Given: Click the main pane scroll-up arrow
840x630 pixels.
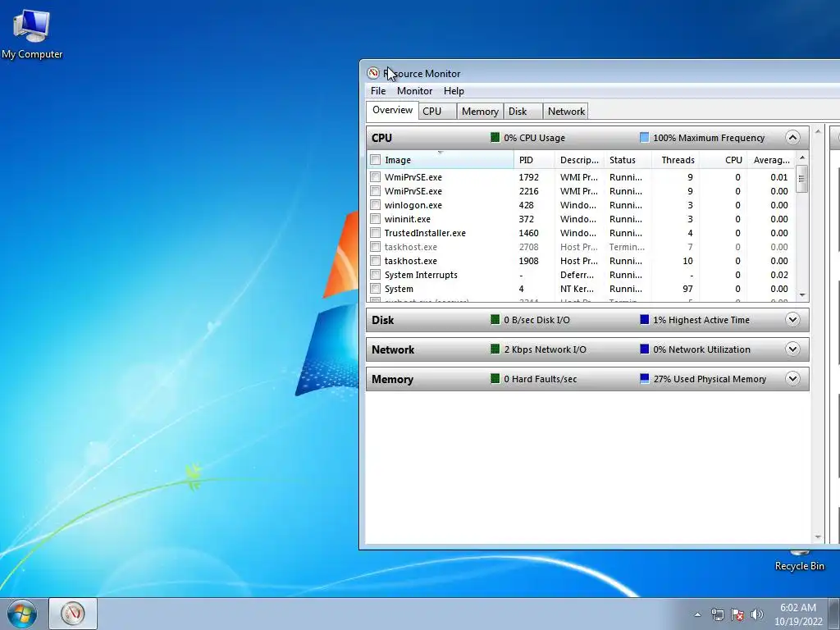Looking at the screenshot, I should [x=818, y=132].
